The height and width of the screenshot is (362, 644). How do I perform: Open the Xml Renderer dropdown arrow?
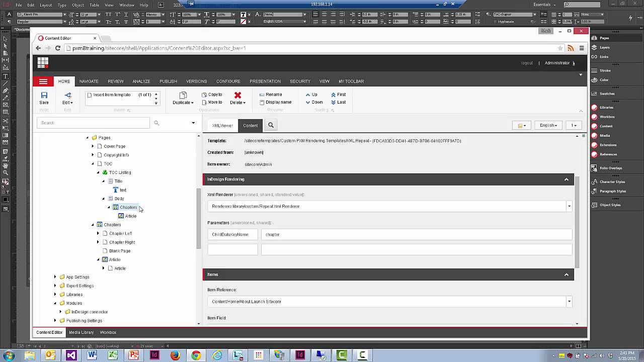pos(569,206)
